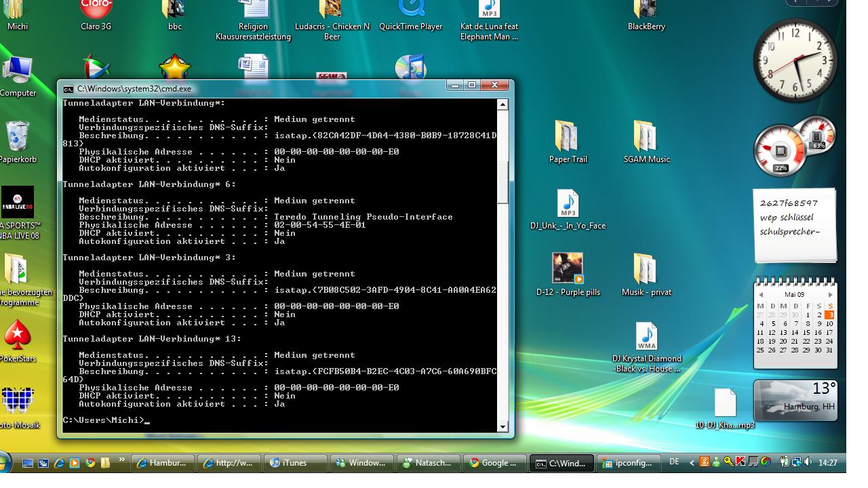Select the SGAM Music folder
Viewport: 868px width, 488px height.
click(646, 142)
